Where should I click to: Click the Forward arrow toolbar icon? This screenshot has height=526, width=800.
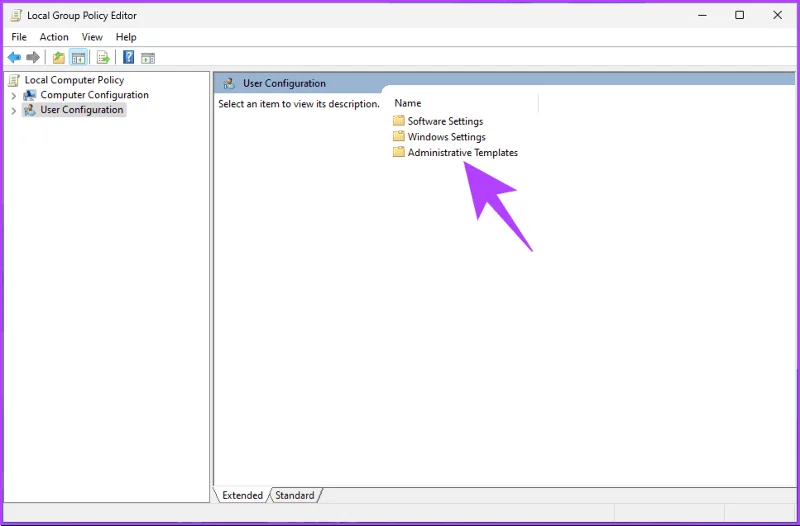tap(33, 58)
